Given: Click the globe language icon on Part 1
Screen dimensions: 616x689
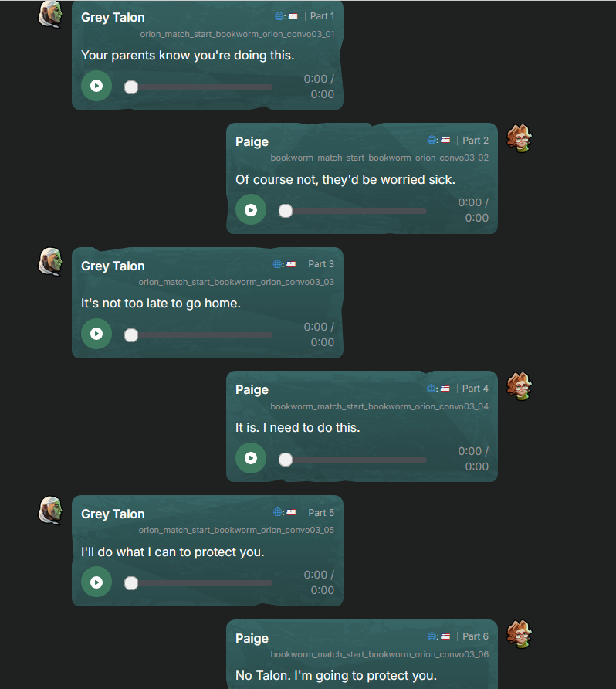Looking at the screenshot, I should click(x=279, y=16).
